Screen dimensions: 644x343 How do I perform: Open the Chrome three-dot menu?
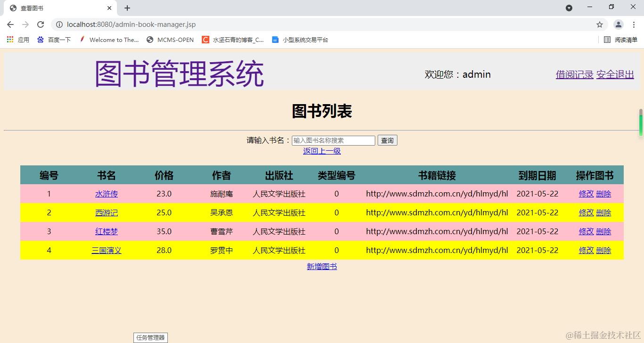click(x=634, y=24)
